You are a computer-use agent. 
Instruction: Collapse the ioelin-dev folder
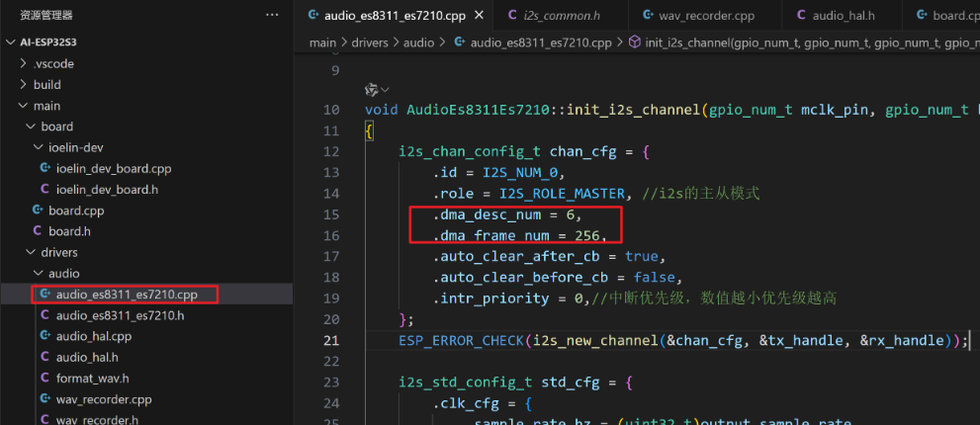pyautogui.click(x=39, y=147)
